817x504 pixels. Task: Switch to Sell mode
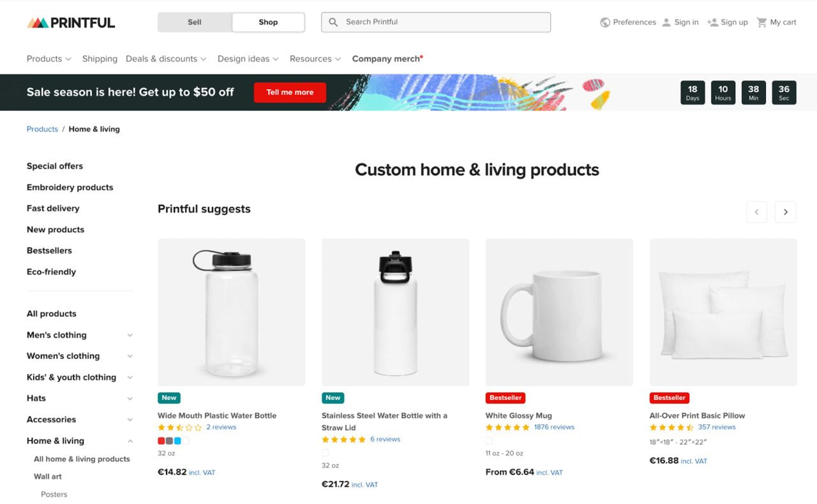195,22
